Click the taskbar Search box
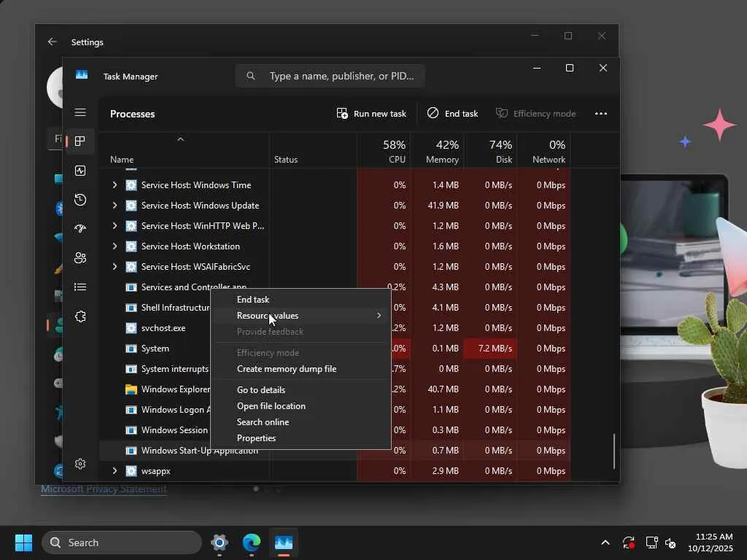 122,542
